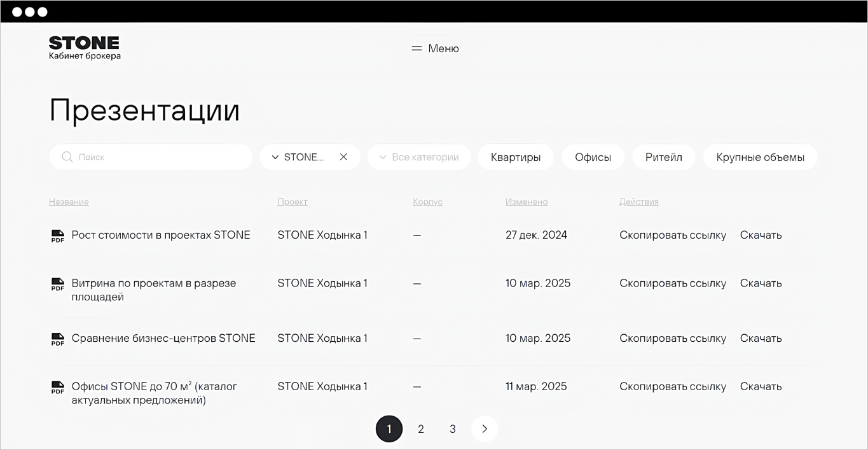Copy link for Сравнение бизнес-центров STONE

click(x=673, y=338)
